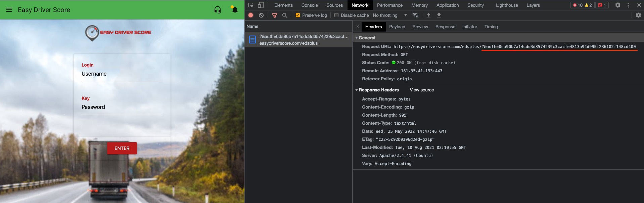Open the Application tab

click(448, 5)
